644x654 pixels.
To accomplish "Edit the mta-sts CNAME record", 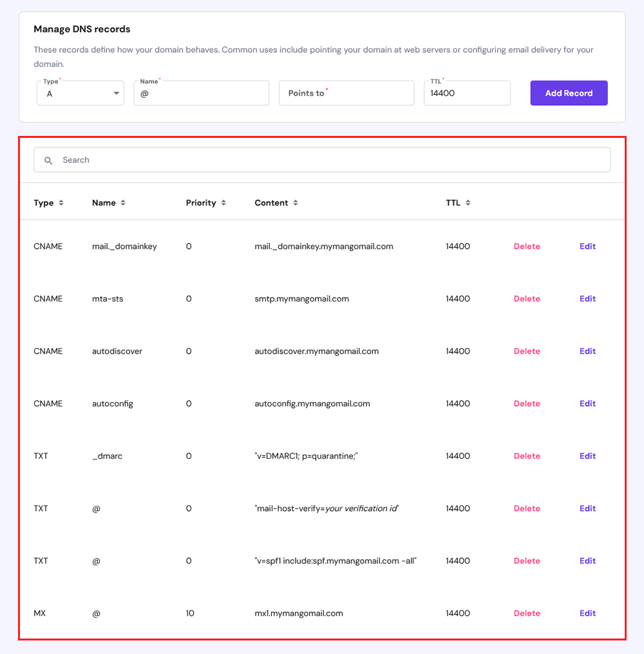I will tap(587, 298).
